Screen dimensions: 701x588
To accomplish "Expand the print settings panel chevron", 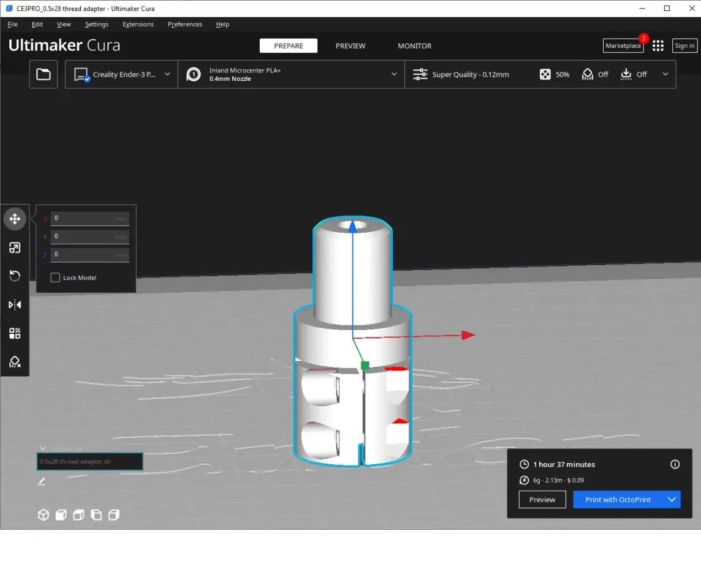I will [x=665, y=74].
